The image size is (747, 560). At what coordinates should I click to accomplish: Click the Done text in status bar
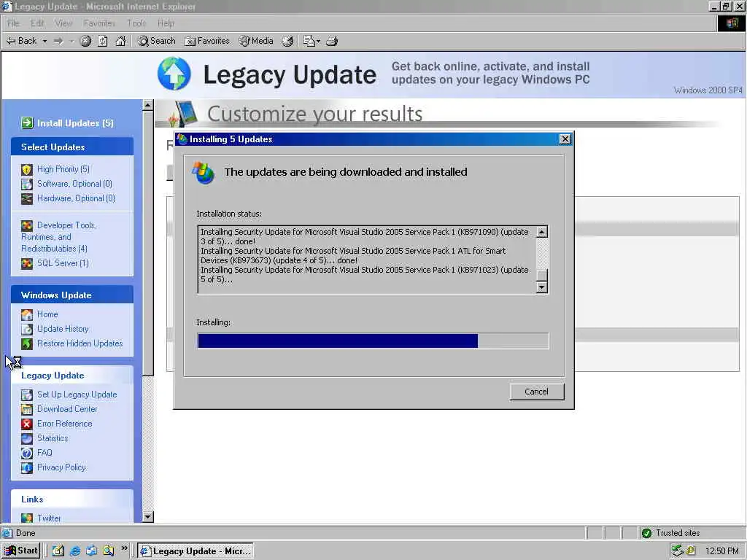point(26,533)
